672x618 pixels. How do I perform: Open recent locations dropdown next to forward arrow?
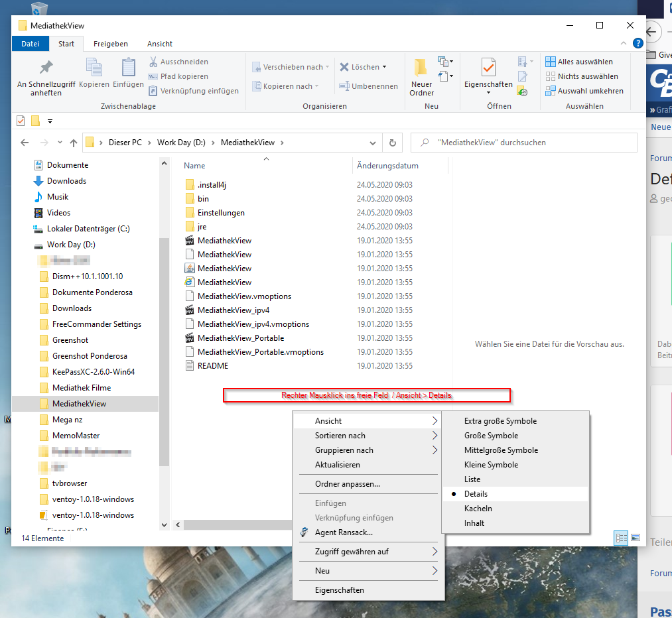[x=60, y=142]
